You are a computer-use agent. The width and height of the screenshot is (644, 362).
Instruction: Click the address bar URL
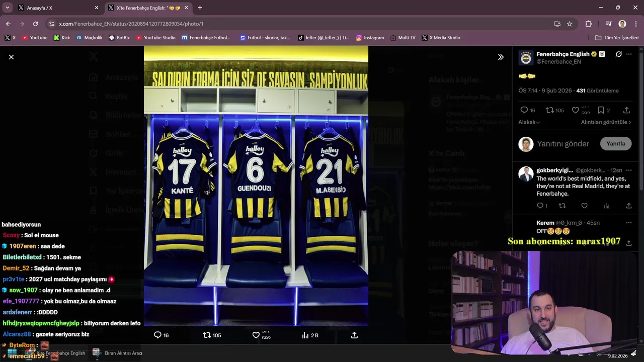coord(131,24)
